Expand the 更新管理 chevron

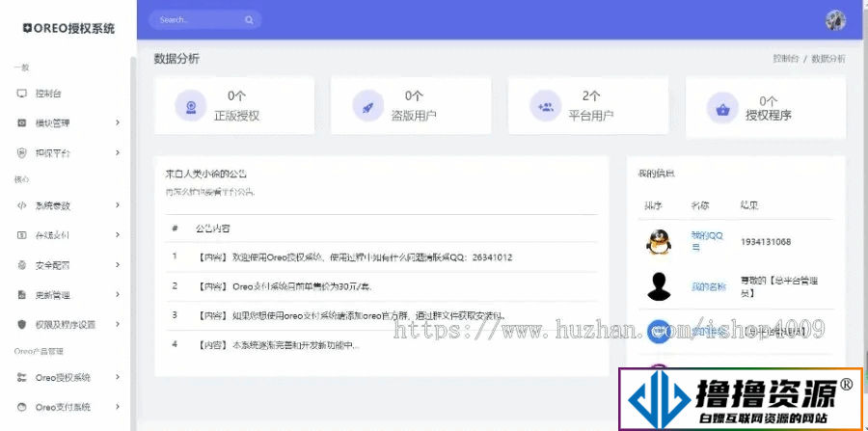(118, 295)
